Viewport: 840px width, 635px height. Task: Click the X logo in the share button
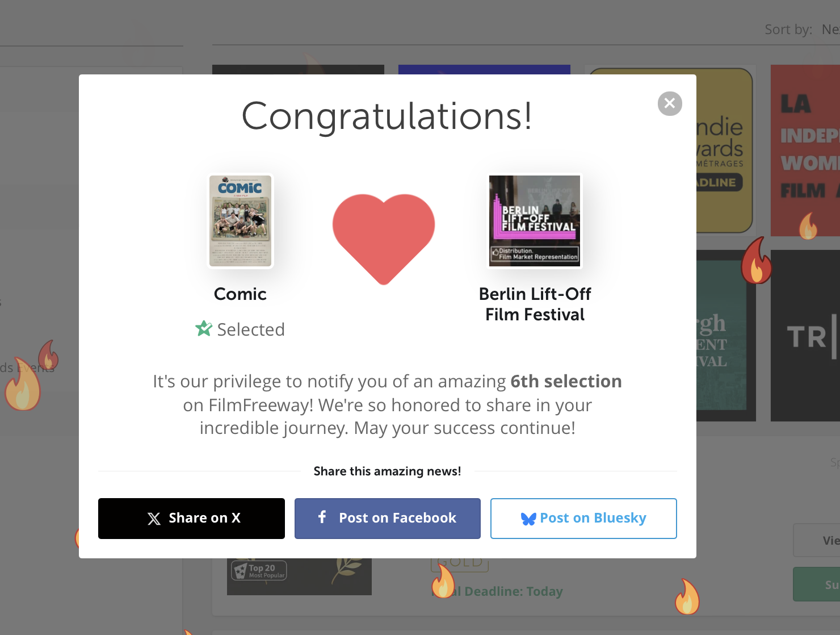click(154, 519)
